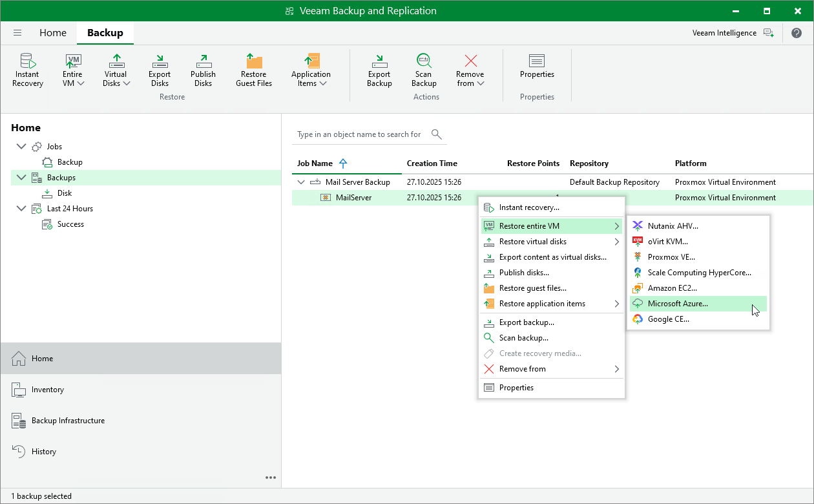
Task: Collapse the Mail Server Backup row
Action: pyautogui.click(x=300, y=182)
